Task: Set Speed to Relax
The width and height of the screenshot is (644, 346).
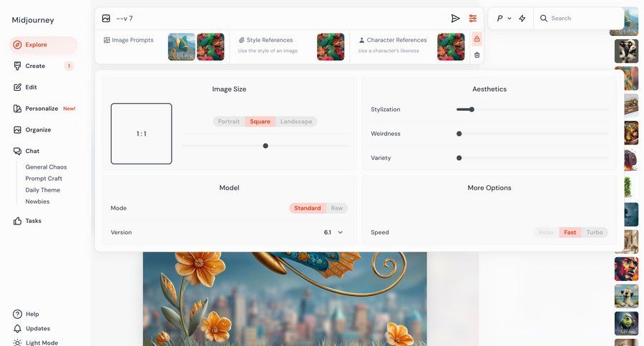Action: [x=546, y=232]
